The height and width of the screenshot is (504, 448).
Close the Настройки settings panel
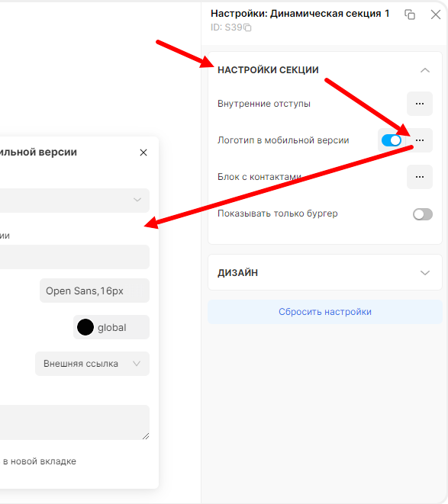436,14
